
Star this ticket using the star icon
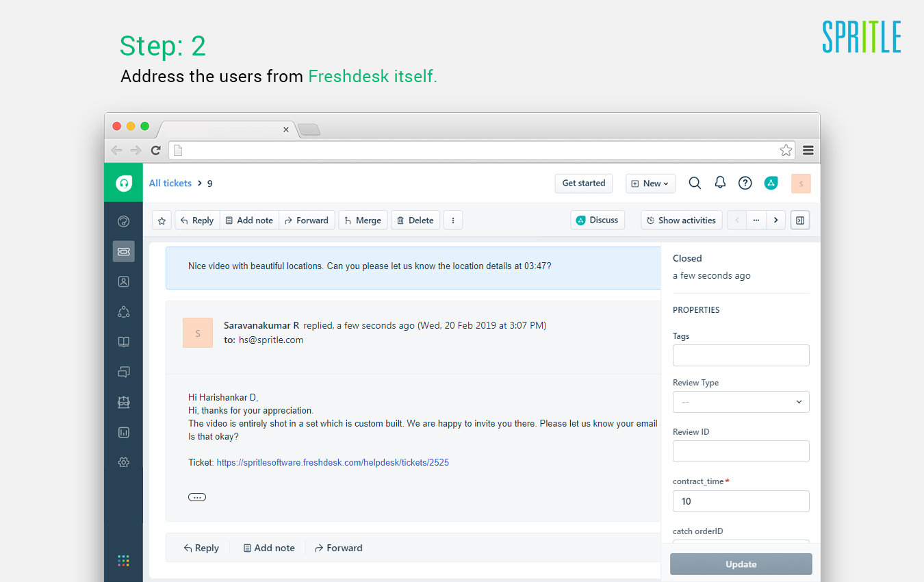click(x=162, y=220)
